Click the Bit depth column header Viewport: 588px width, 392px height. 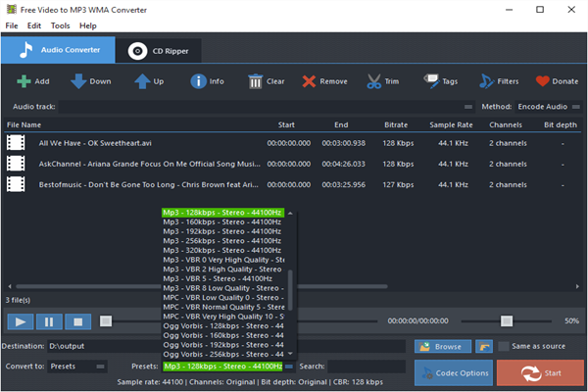coord(561,124)
